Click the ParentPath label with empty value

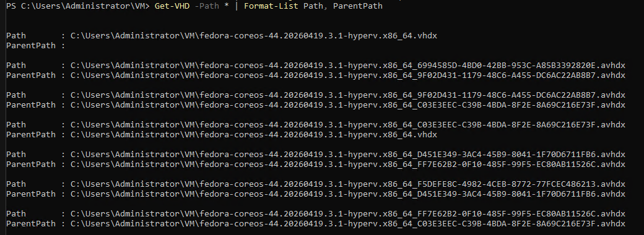pos(31,46)
